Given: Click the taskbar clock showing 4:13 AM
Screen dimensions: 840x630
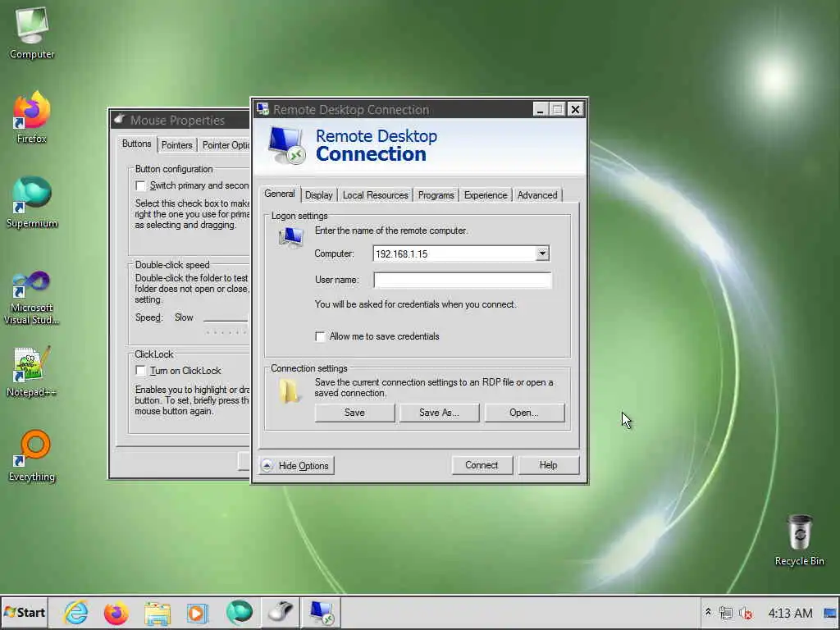Looking at the screenshot, I should pyautogui.click(x=790, y=612).
